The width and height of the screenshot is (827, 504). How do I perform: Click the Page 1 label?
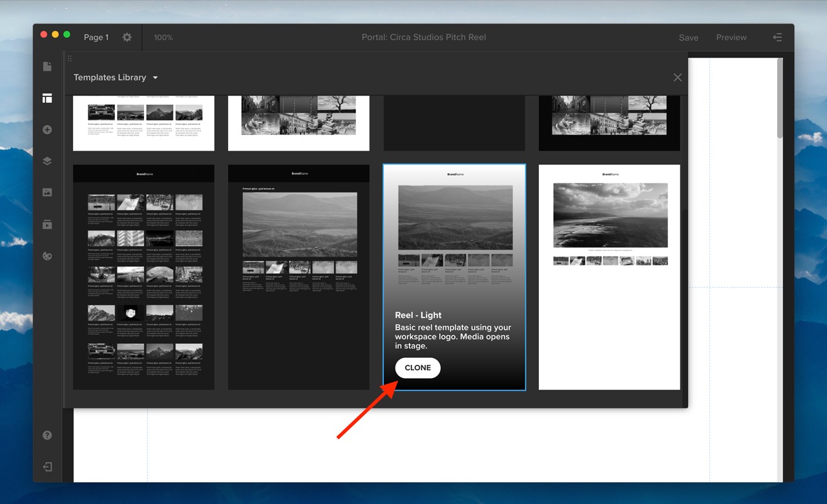tap(96, 37)
